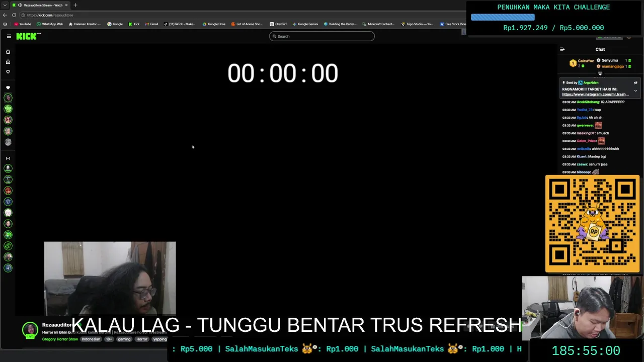Click the recommended channels live icon in sidebar

[x=8, y=158]
